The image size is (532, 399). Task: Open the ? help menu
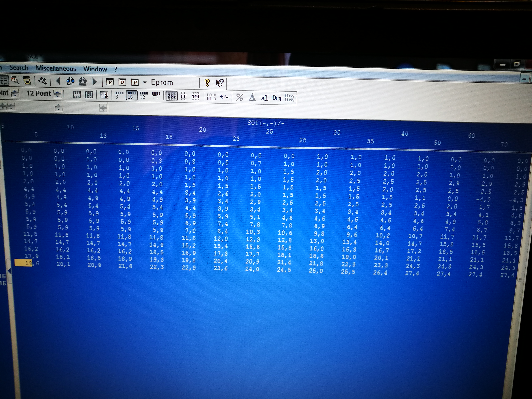(116, 69)
